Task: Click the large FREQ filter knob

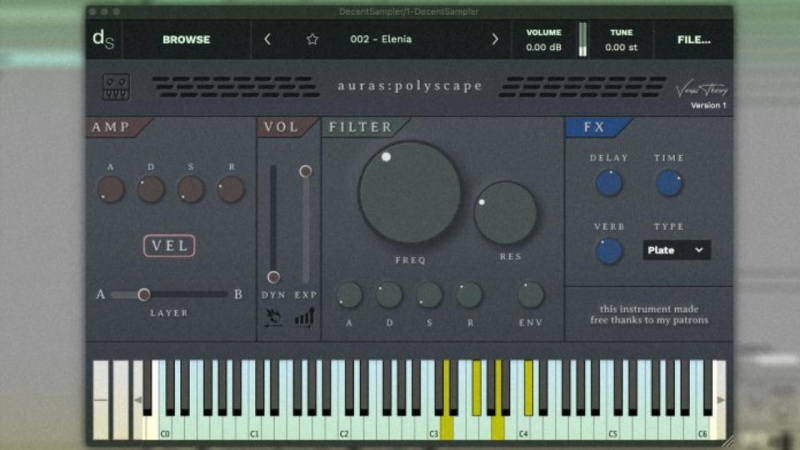Action: point(410,193)
